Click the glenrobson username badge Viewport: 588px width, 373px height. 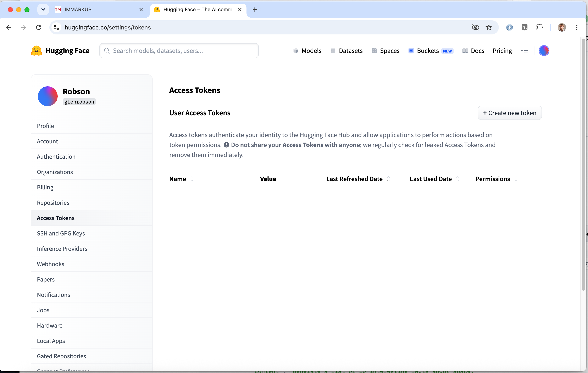(79, 102)
